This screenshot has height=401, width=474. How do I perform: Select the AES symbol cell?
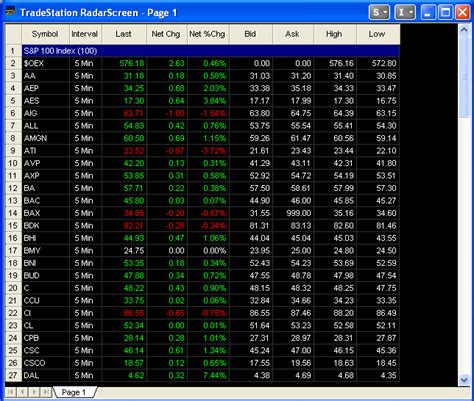pos(45,101)
